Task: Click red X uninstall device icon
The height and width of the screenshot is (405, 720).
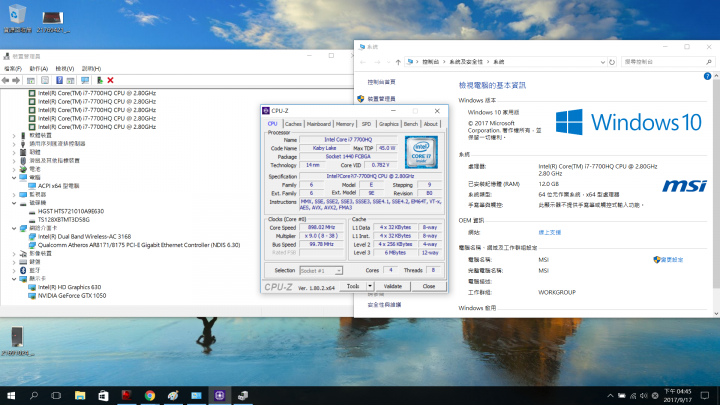Action: (110, 80)
